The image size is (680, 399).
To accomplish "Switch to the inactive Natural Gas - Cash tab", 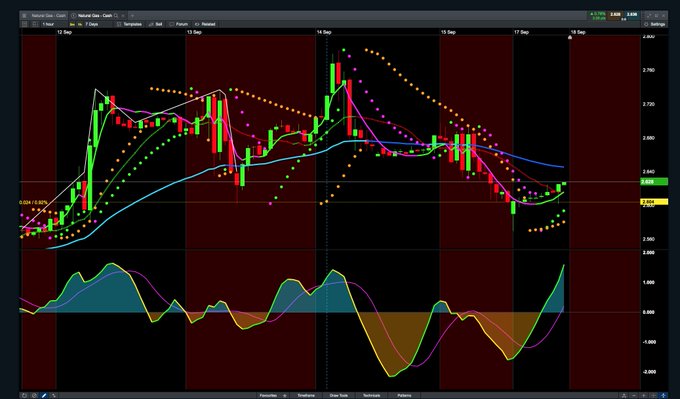I will tap(49, 15).
